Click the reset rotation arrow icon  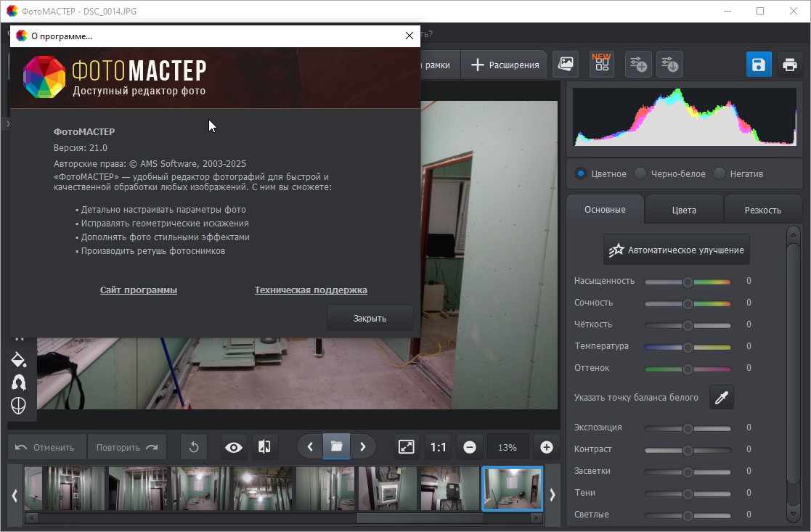(194, 447)
